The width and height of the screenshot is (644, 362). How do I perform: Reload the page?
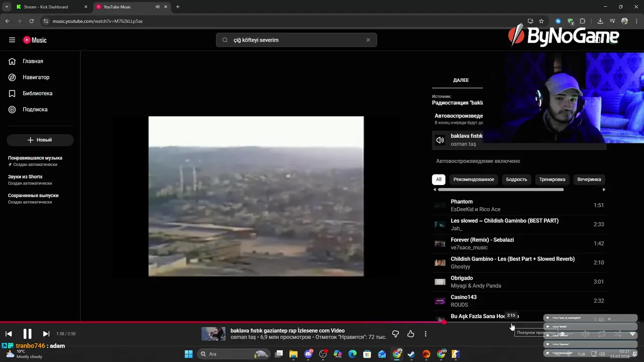(x=32, y=21)
